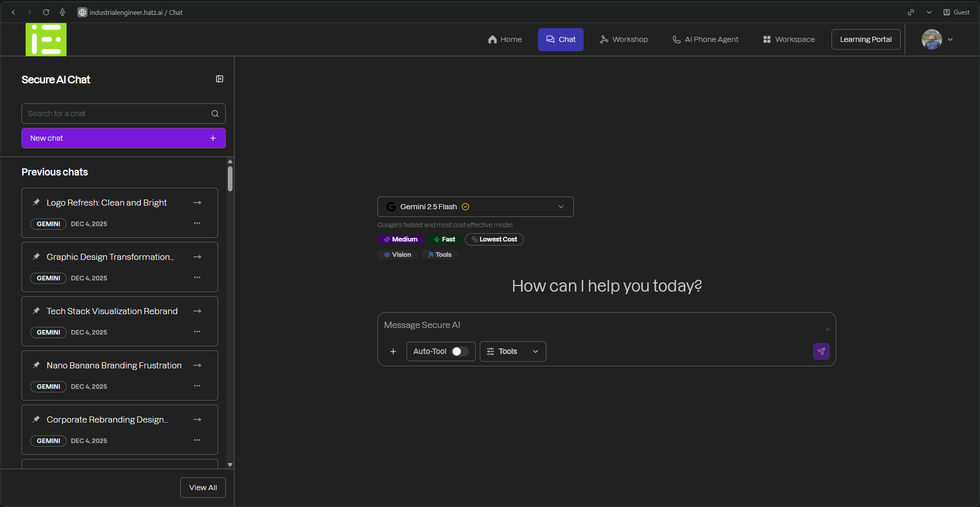Collapse the Secure AI Chat sidebar panel
This screenshot has width=980, height=507.
point(219,79)
